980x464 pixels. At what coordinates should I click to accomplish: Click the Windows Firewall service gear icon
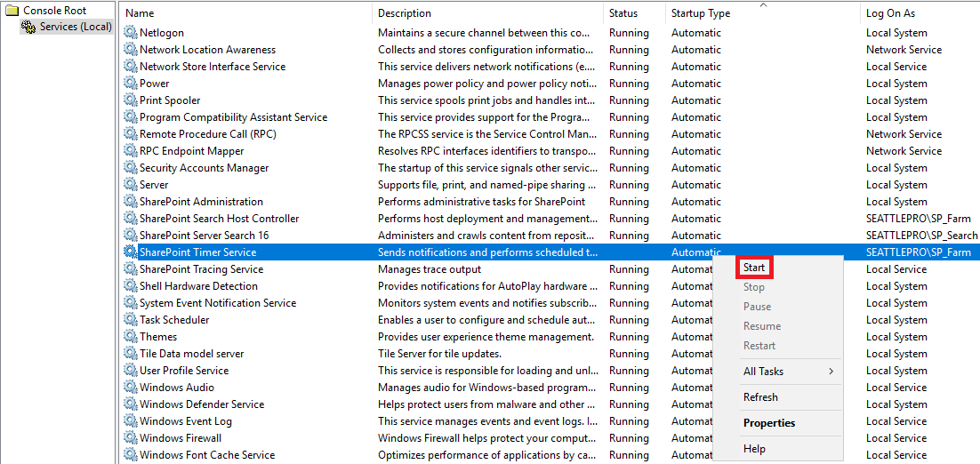point(131,438)
